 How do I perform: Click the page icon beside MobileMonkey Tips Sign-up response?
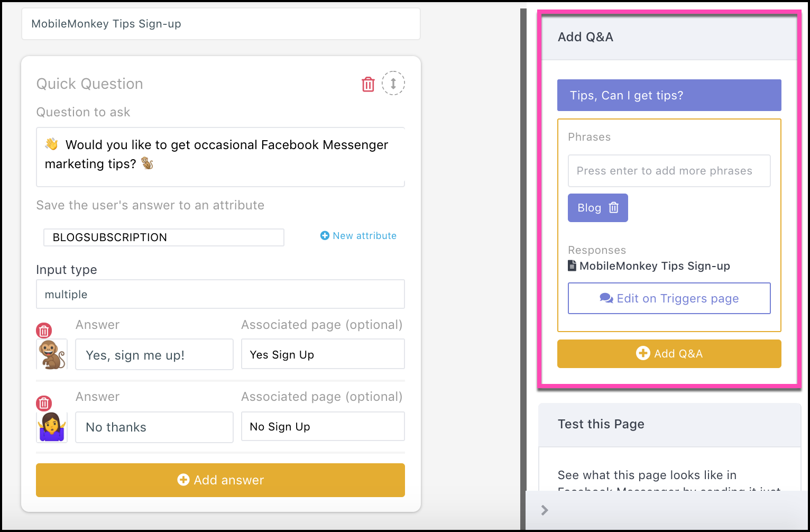(x=572, y=265)
